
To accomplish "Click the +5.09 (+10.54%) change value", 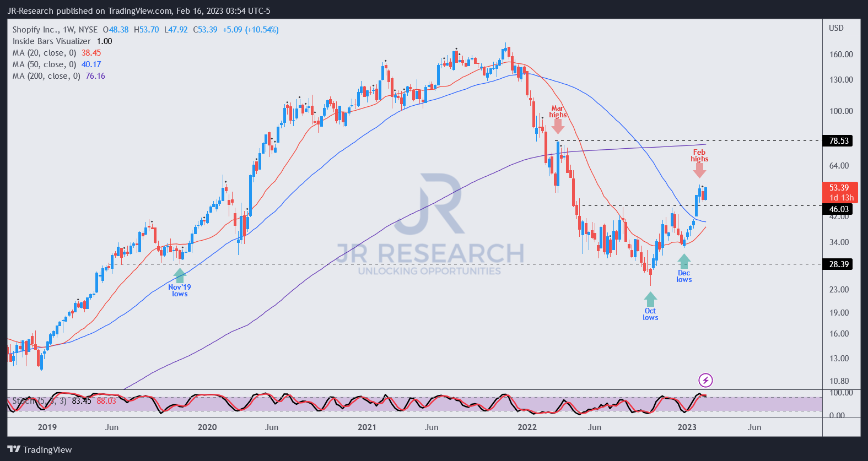I will [x=251, y=30].
